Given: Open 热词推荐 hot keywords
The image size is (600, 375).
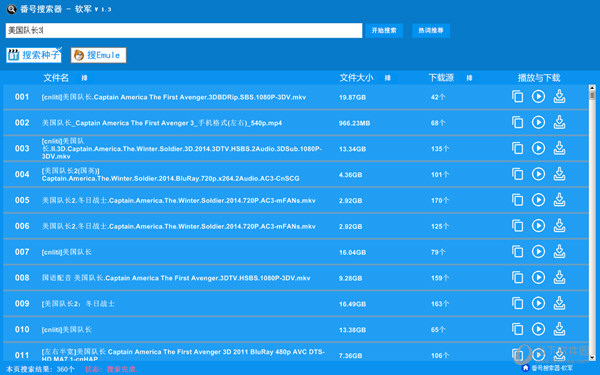Looking at the screenshot, I should click(x=431, y=31).
